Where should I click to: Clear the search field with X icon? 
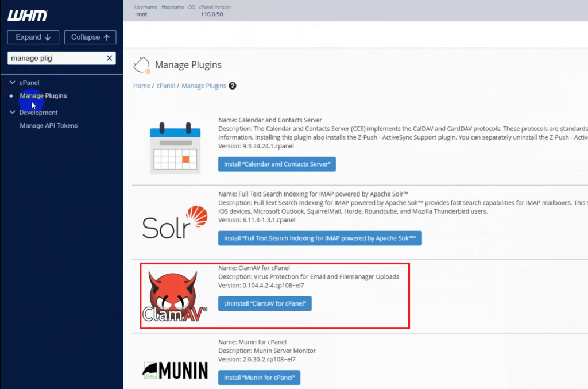tap(109, 58)
